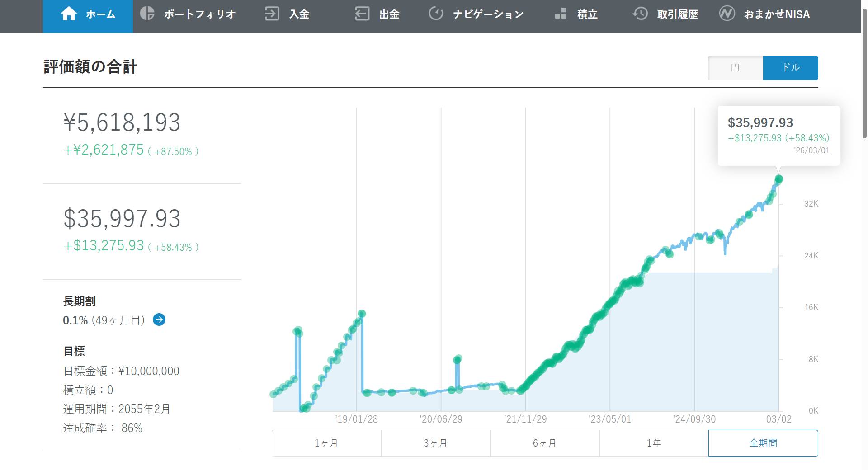Switch currency display to 円

tap(735, 68)
